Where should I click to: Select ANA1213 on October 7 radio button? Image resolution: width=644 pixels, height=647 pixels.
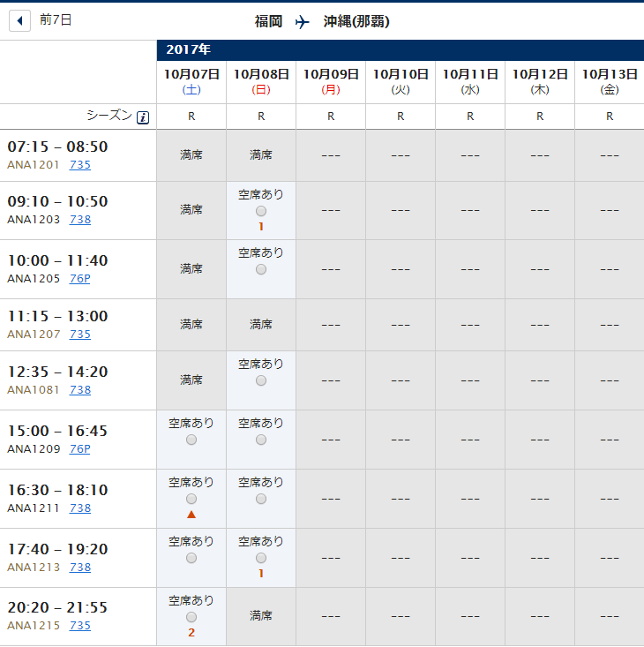[x=191, y=558]
